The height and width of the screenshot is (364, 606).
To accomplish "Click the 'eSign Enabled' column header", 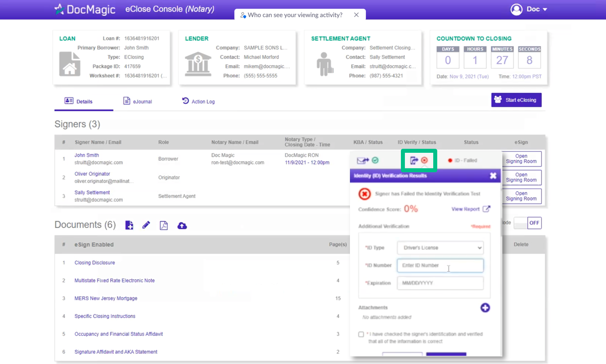I will 94,244.
